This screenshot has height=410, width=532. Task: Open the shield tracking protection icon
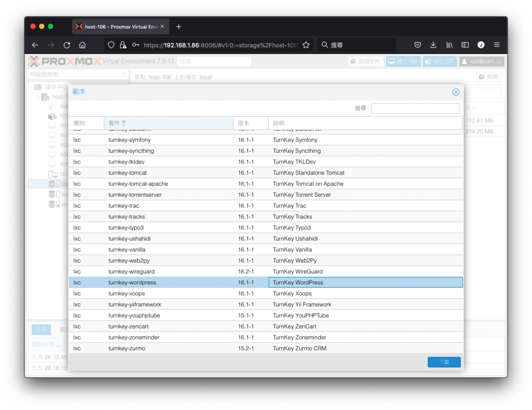(x=111, y=45)
